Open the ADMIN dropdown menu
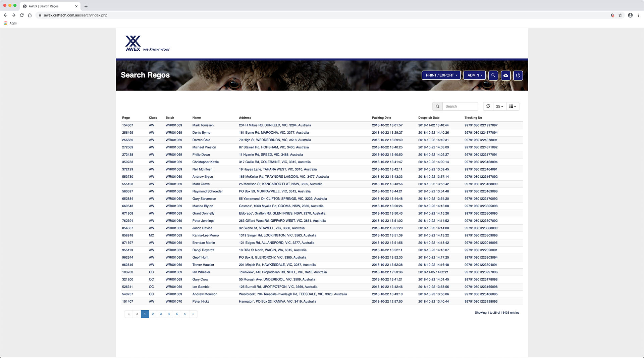This screenshot has height=358, width=644. point(475,75)
